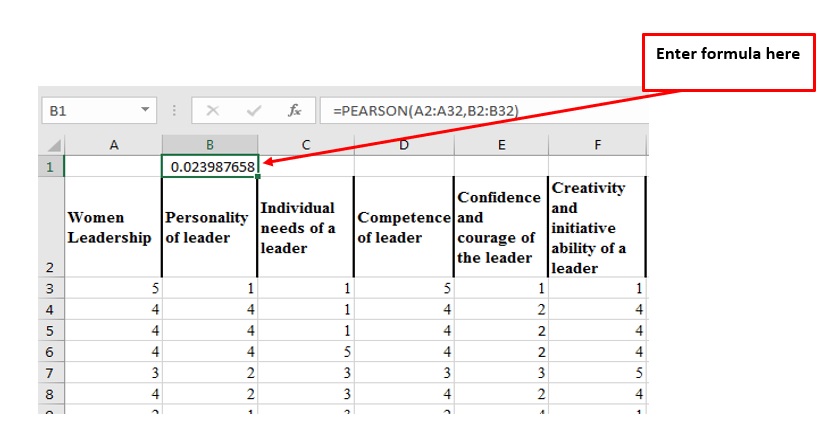Select column C header
The width and height of the screenshot is (832, 425).
306,145
